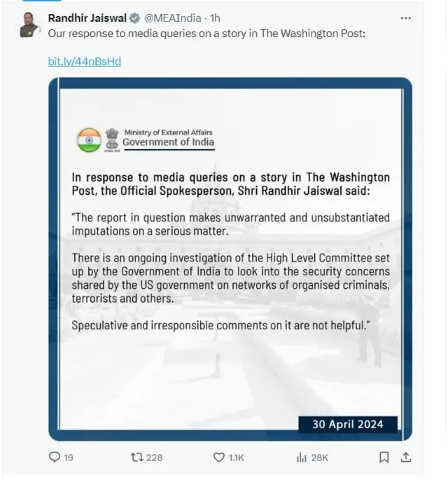Click the repost count showing 228
The height and width of the screenshot is (480, 448).
point(155,458)
